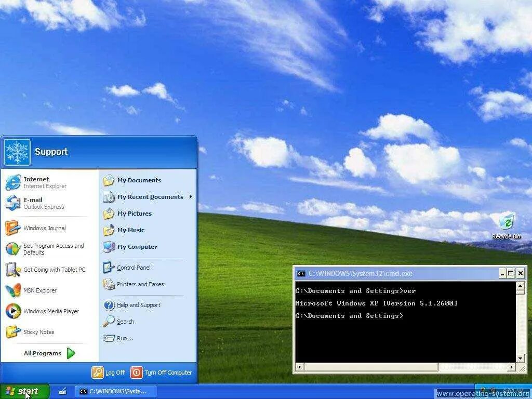Click the 'C:\Documents and Settings>ver' line
The width and height of the screenshot is (532, 399).
pos(355,291)
